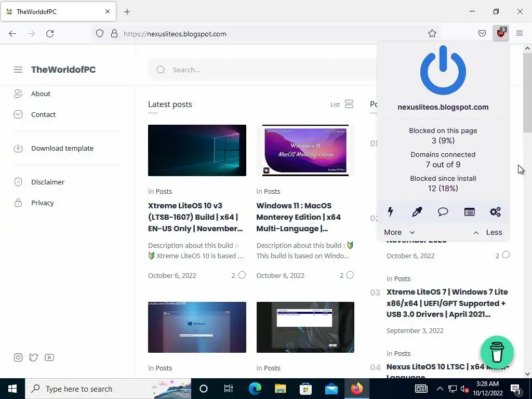The height and width of the screenshot is (399, 532).
Task: Close the TheWorldofPC tab
Action: click(107, 11)
